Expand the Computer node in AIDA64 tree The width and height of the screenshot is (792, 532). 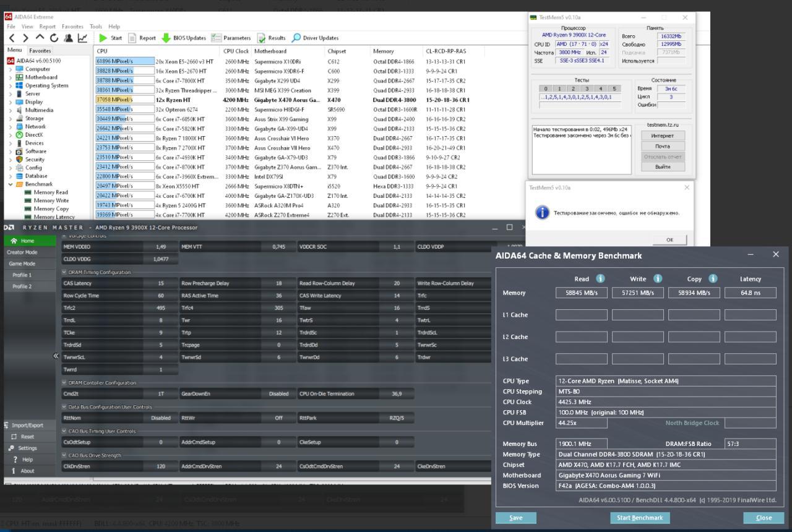coord(10,69)
